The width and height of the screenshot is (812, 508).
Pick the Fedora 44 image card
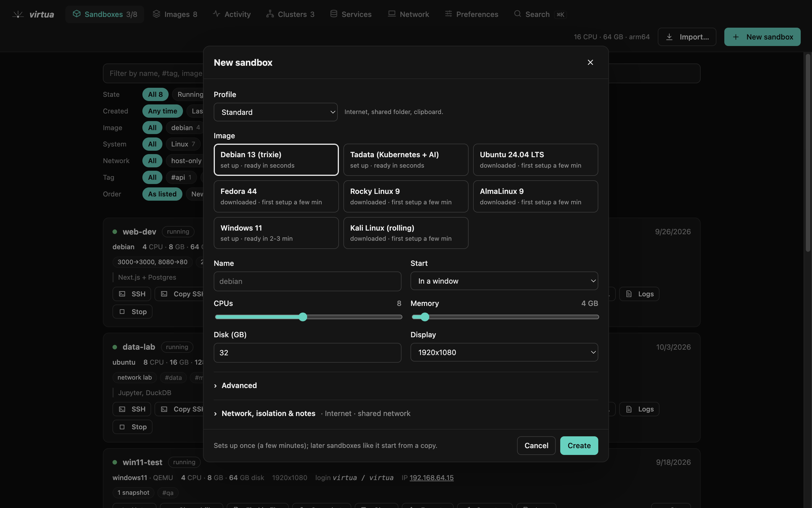point(276,196)
